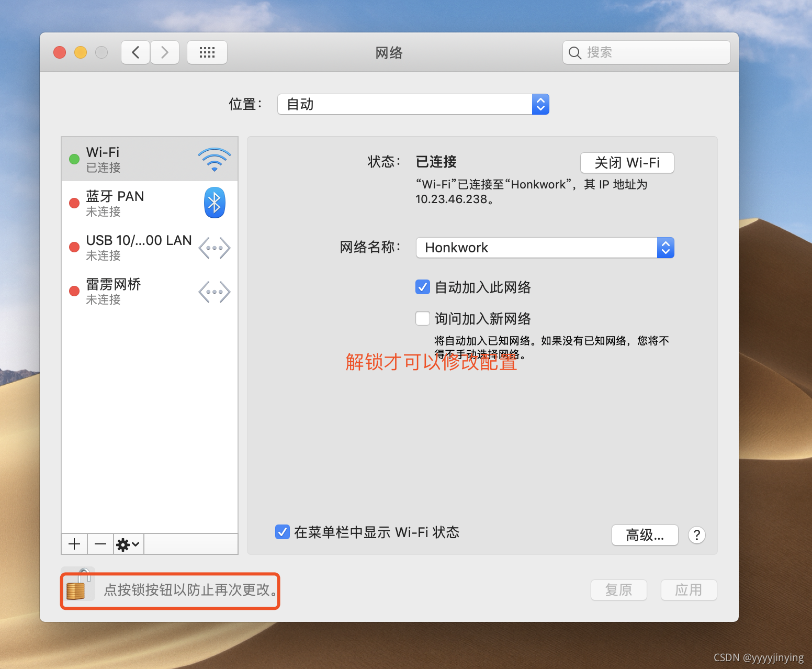812x669 pixels.
Task: Click the 关闭 Wi-Fi button
Action: coord(627,163)
